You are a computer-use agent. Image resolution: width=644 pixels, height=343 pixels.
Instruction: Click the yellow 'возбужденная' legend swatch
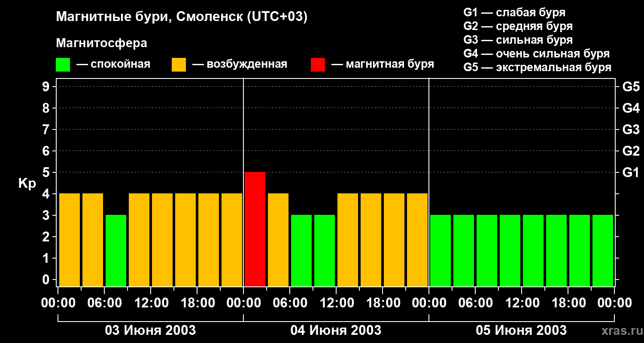point(179,65)
